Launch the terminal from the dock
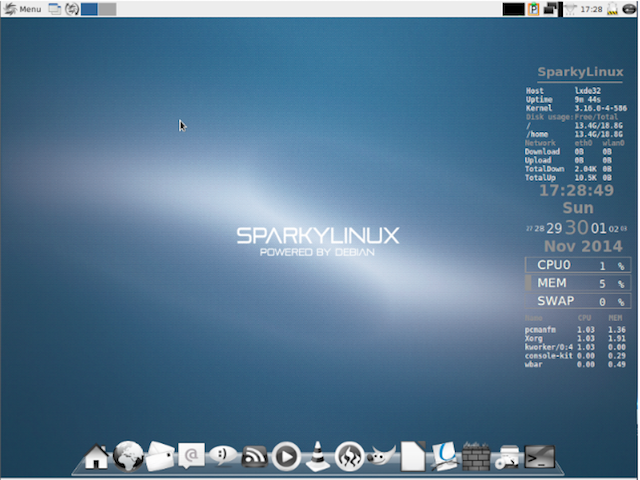 tap(539, 457)
